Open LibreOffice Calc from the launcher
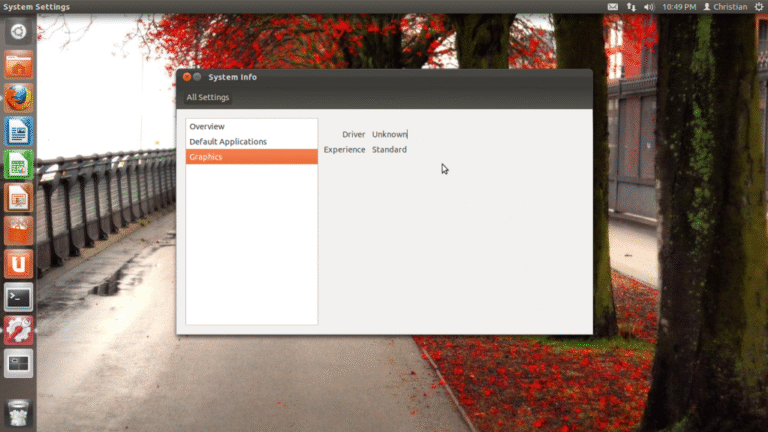Image resolution: width=768 pixels, height=432 pixels. pyautogui.click(x=18, y=164)
